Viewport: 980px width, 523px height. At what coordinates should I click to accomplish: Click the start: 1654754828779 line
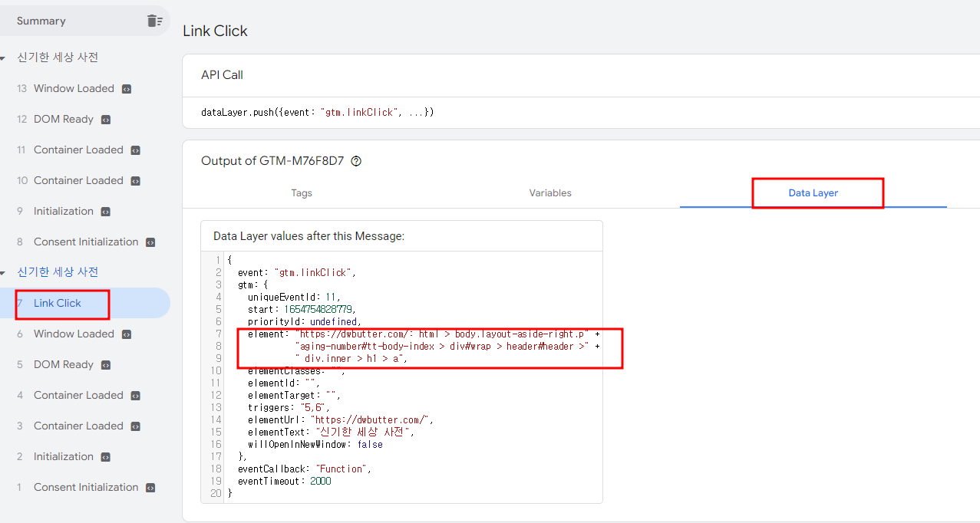(x=302, y=309)
